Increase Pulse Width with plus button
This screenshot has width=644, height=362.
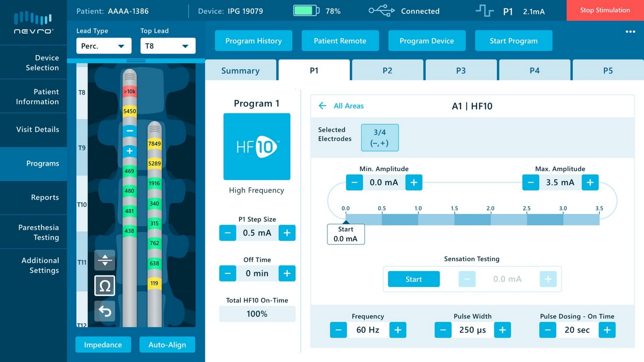pos(502,330)
